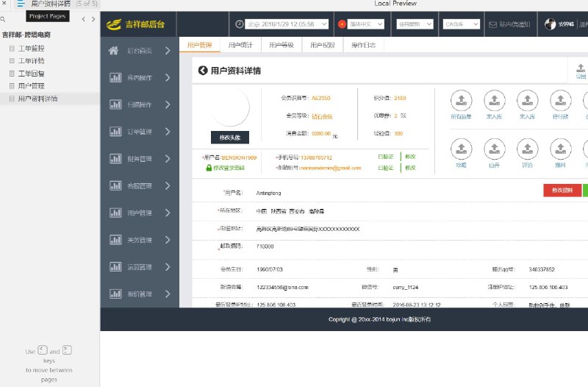Image resolution: width=588 pixels, height=387 pixels.
Task: Open the 待付款 circular icon
Action: [x=561, y=101]
